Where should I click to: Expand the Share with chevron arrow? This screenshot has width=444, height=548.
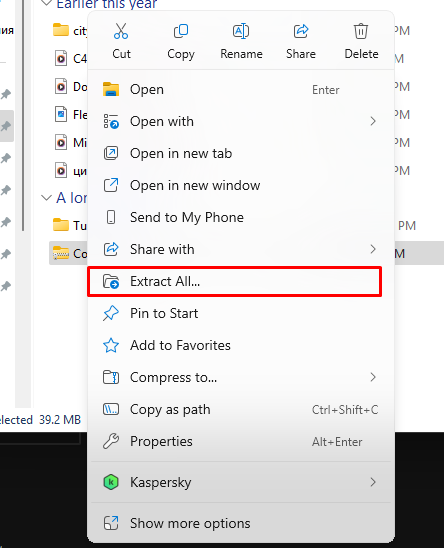pos(373,249)
